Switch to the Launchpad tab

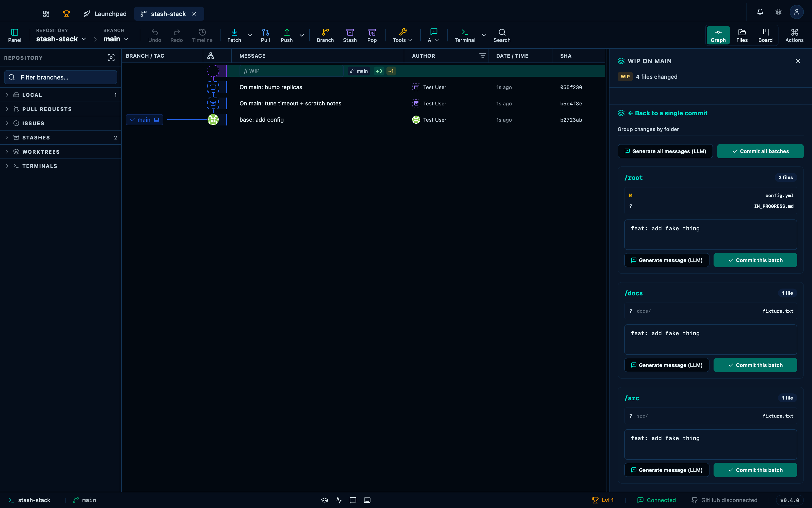coord(105,14)
